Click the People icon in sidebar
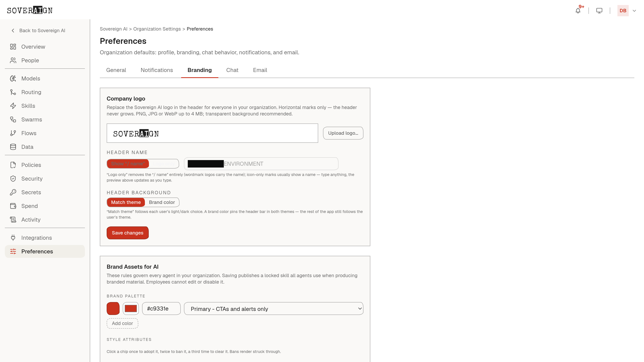 click(x=13, y=61)
